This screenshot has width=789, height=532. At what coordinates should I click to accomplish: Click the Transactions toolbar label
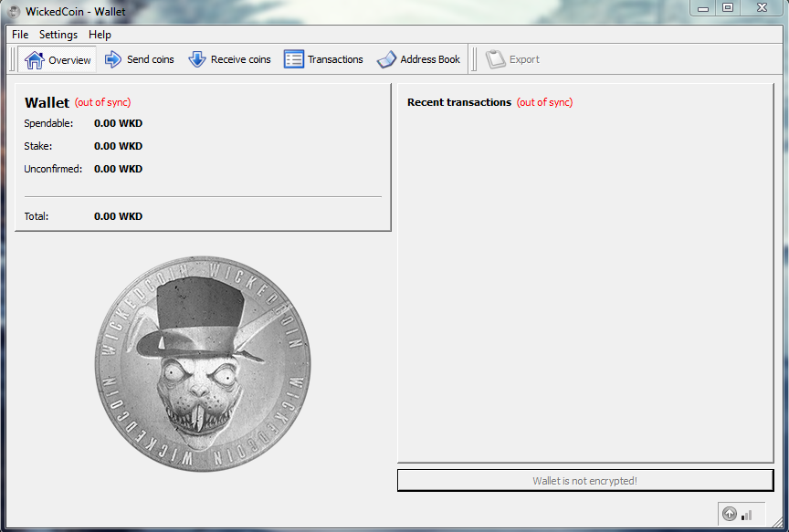coord(335,59)
